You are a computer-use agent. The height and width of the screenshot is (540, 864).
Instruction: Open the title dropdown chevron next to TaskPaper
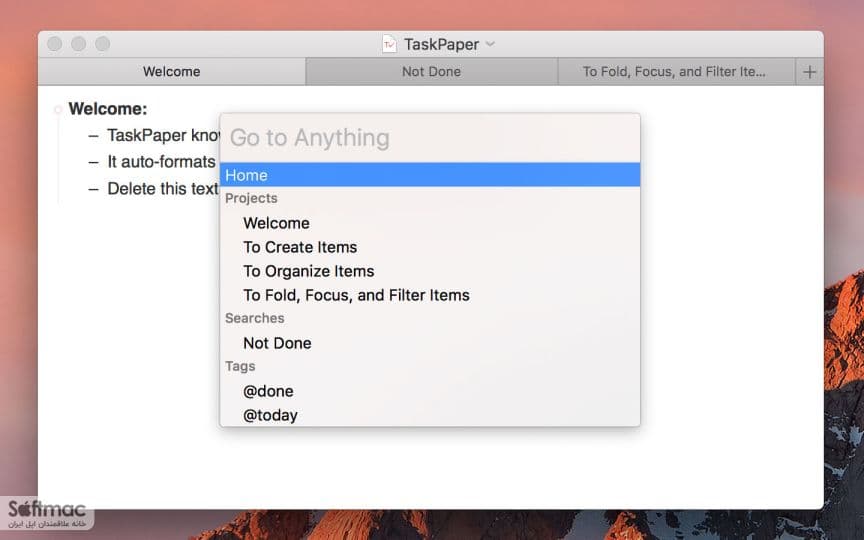coord(490,44)
